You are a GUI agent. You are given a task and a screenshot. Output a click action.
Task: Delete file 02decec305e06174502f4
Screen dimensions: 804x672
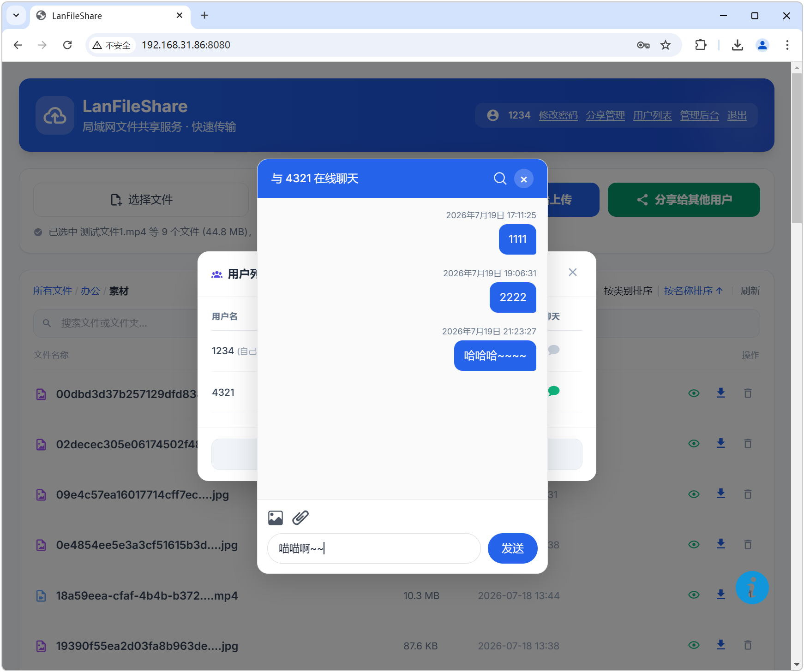point(748,443)
